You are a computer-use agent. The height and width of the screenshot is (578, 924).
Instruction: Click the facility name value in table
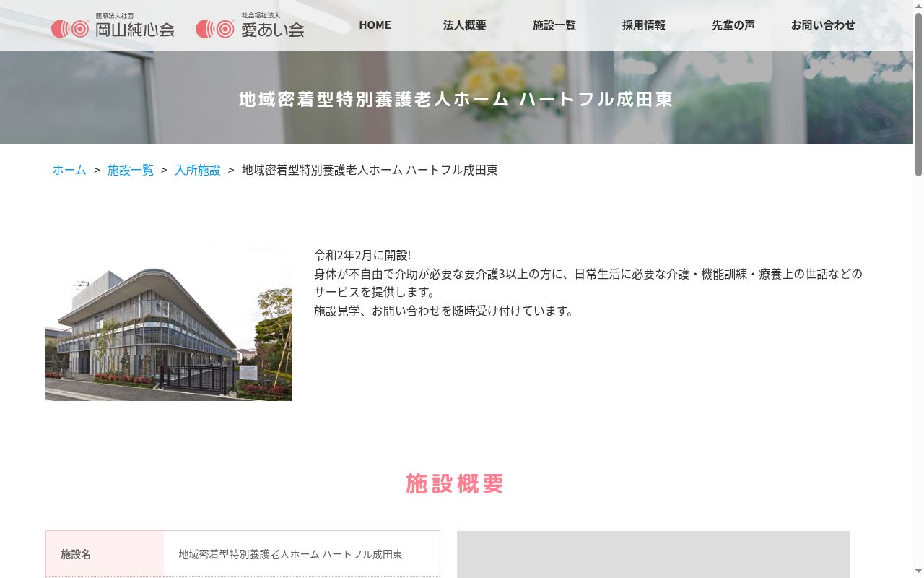291,554
